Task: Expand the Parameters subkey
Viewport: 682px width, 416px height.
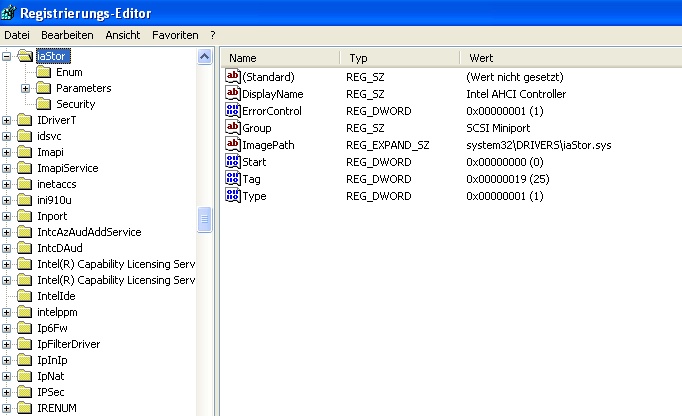Action: [25, 88]
